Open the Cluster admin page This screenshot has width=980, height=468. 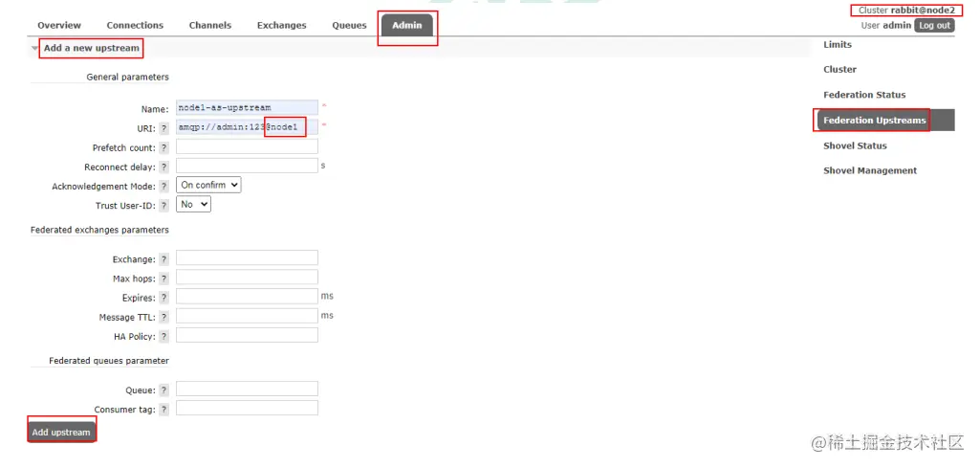click(840, 70)
